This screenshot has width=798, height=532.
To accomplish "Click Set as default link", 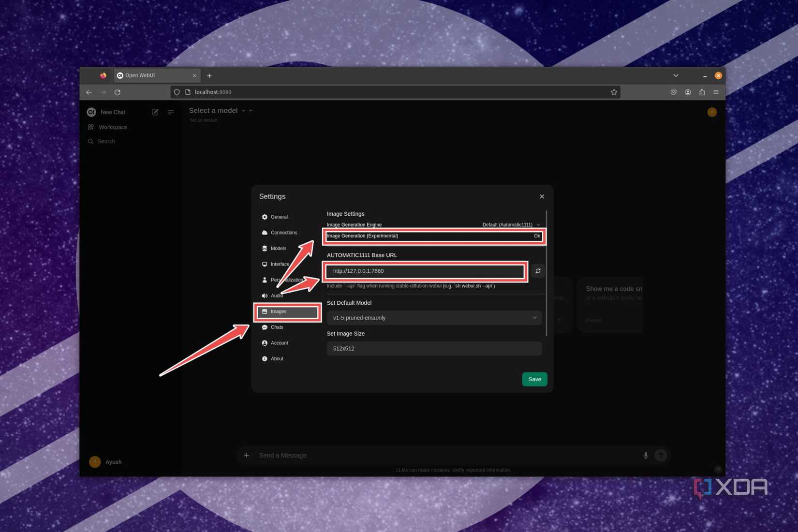I will pyautogui.click(x=203, y=120).
